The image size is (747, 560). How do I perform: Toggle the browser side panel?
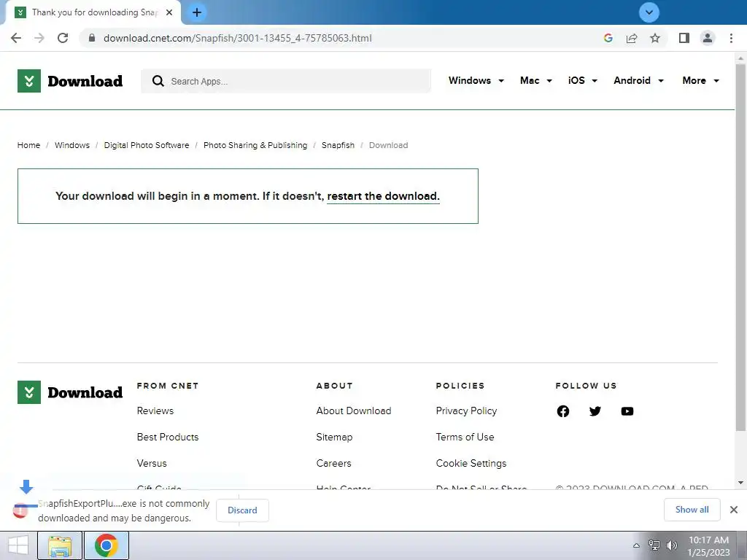[684, 38]
